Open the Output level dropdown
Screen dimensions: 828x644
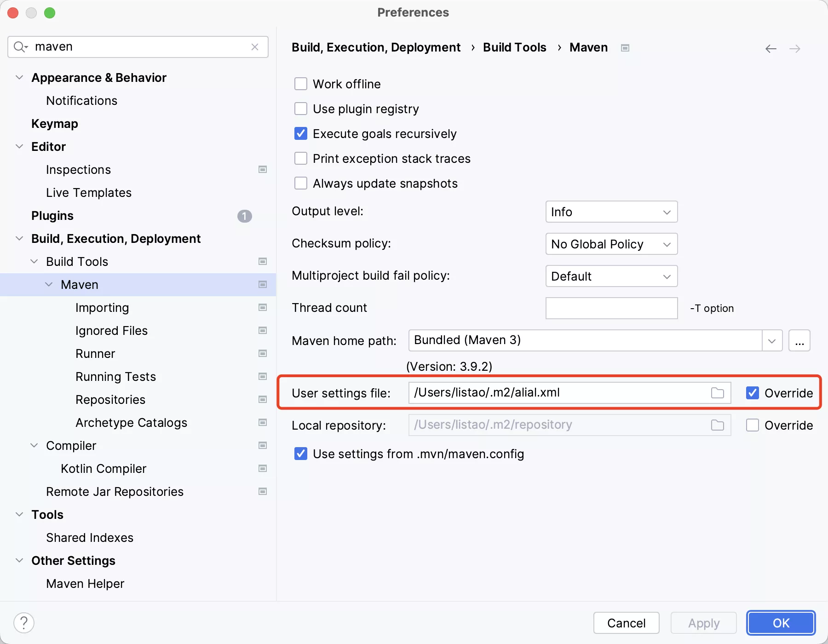[x=611, y=212]
